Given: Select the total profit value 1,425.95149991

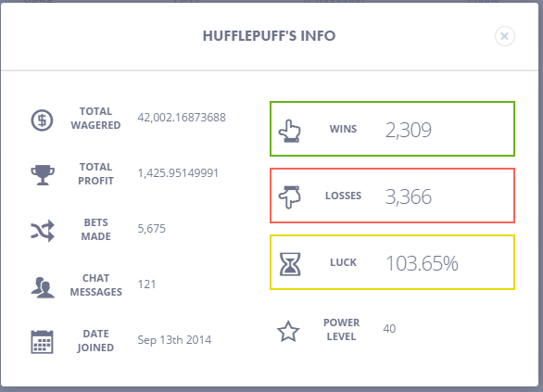Looking at the screenshot, I should [178, 173].
